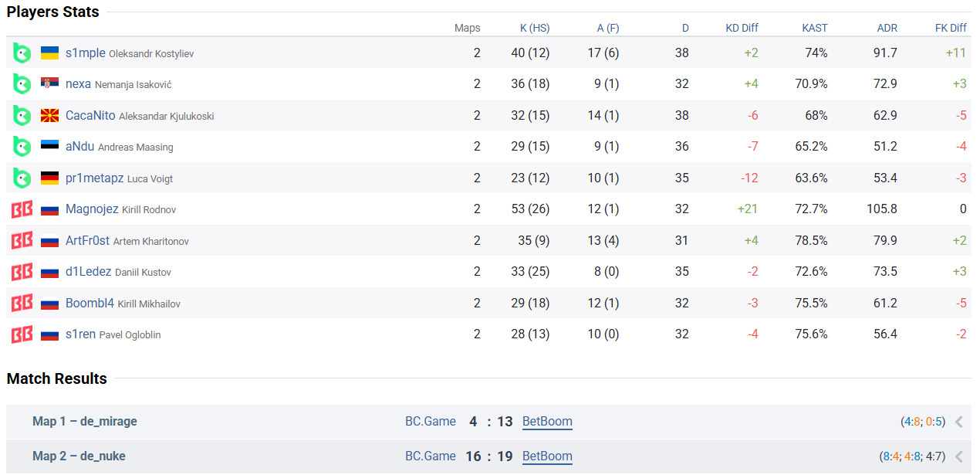This screenshot has width=980, height=475.
Task: Sort table by ADR column header
Action: tap(887, 28)
